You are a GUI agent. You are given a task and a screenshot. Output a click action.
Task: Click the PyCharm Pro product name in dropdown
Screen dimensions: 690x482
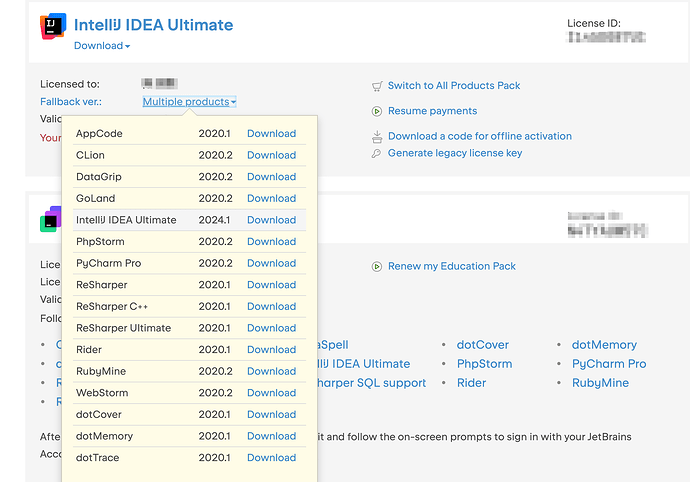coord(108,263)
